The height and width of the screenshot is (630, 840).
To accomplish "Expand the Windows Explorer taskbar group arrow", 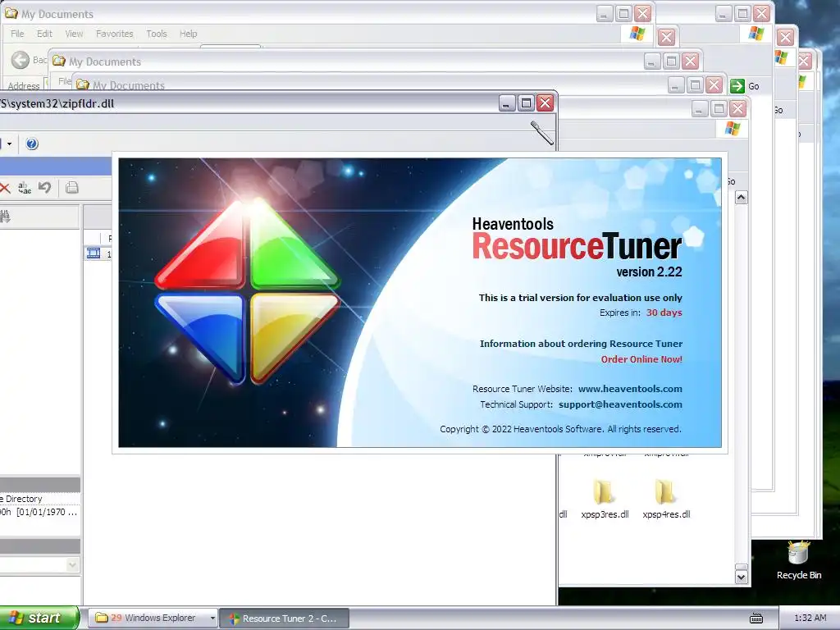I will pos(212,619).
